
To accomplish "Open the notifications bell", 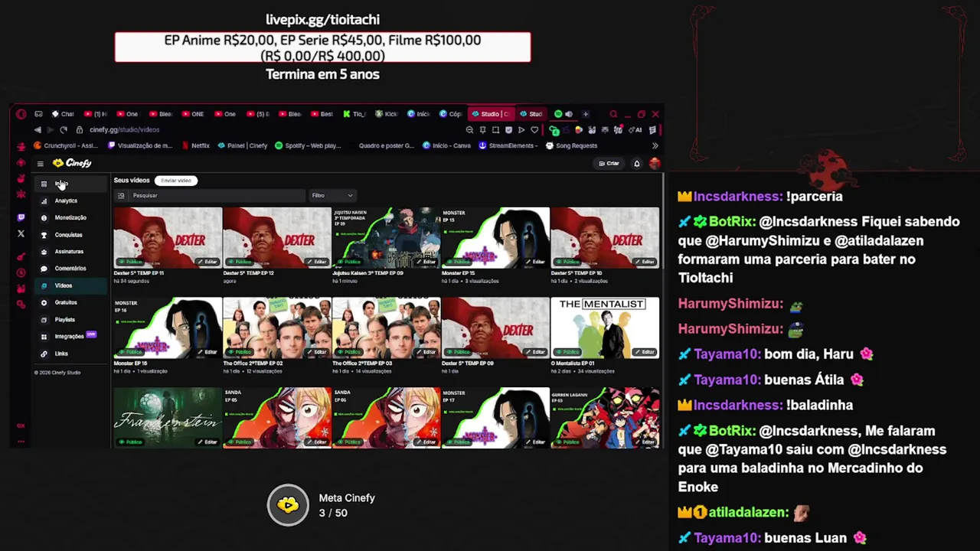I will point(636,164).
